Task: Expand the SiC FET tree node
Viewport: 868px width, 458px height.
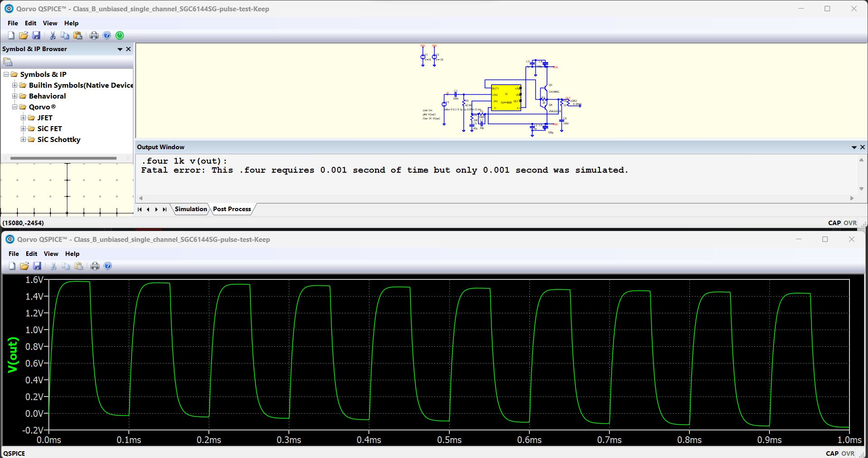Action: point(24,128)
